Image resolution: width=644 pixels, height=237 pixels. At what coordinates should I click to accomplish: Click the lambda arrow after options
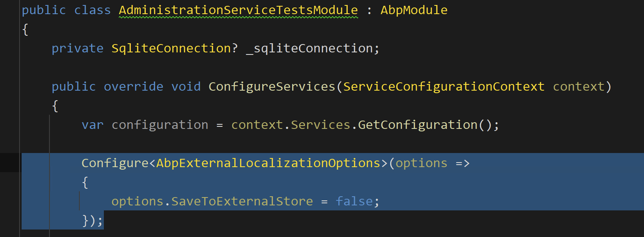click(x=462, y=163)
